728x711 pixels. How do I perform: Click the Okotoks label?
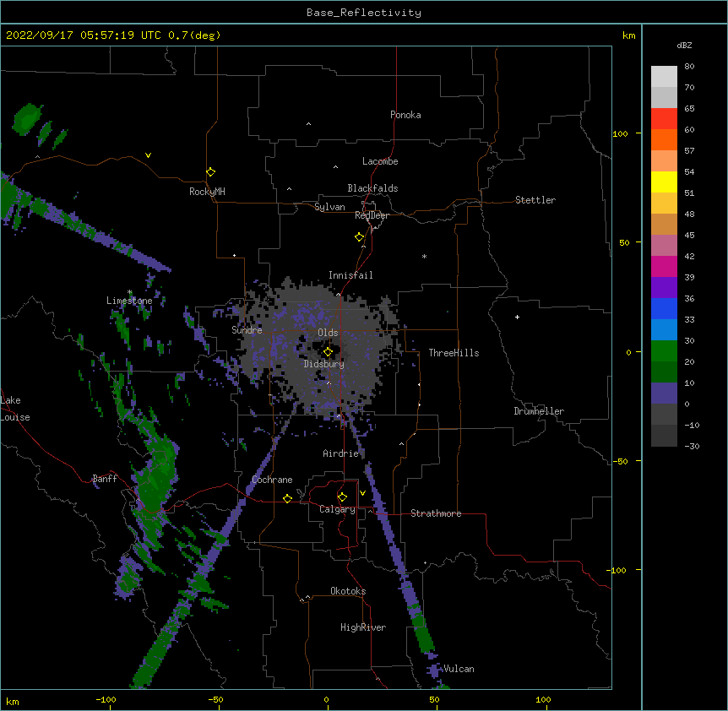pyautogui.click(x=348, y=591)
